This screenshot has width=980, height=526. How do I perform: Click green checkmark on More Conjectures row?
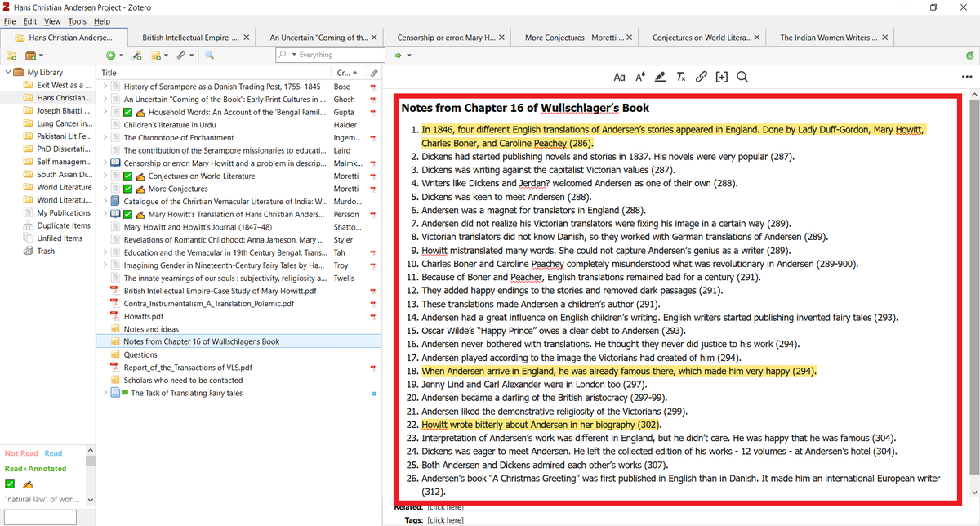coord(128,189)
